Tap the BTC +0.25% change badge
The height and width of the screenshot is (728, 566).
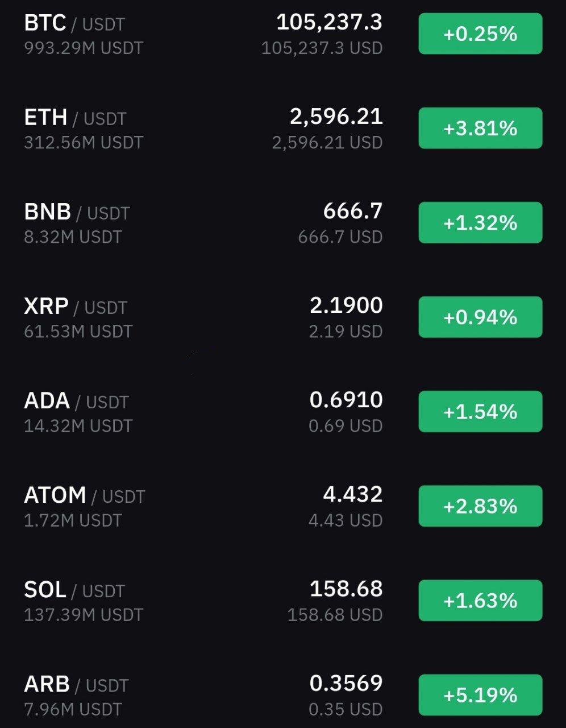tap(480, 34)
